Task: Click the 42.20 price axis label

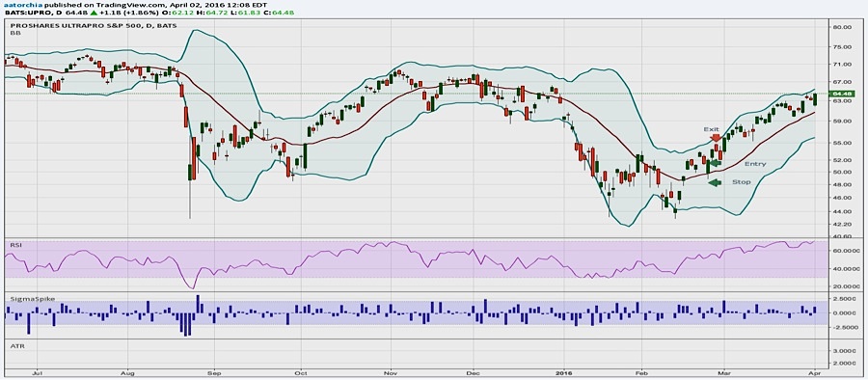Action: tap(842, 225)
